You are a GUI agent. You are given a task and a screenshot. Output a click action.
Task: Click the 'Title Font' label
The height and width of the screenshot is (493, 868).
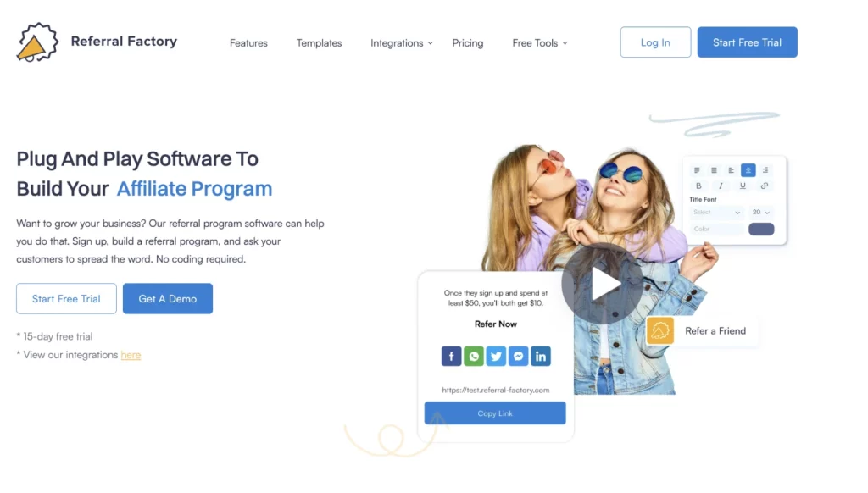703,199
